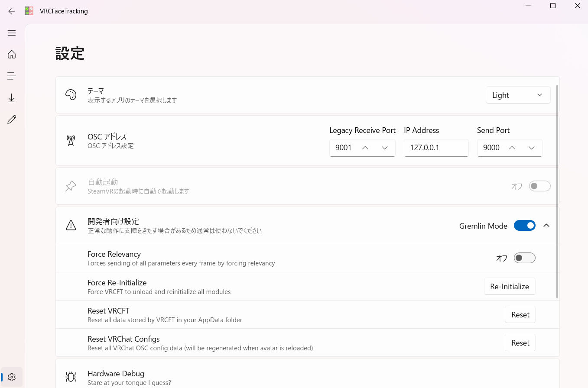Click the settings page vertical scrollbar
The width and height of the screenshot is (588, 388).
tap(557, 191)
